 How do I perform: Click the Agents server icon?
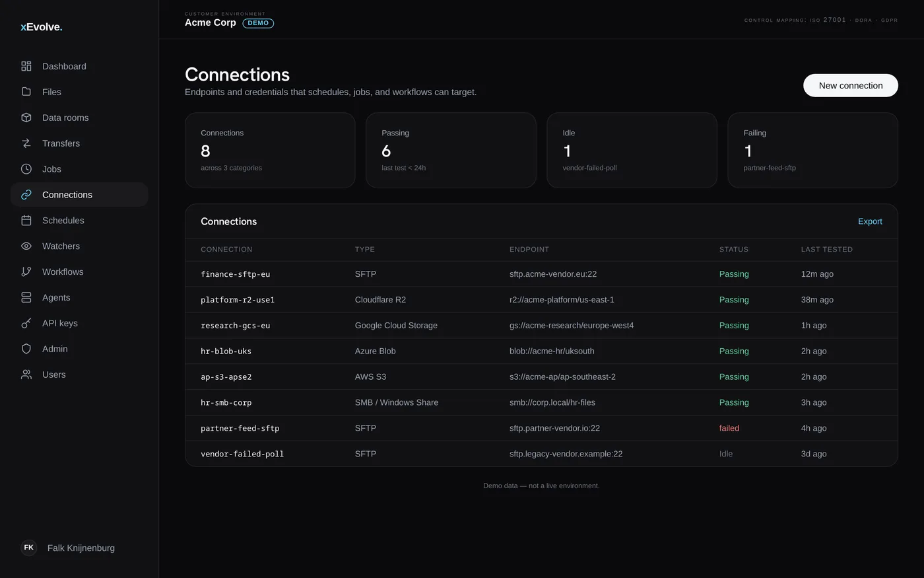26,297
